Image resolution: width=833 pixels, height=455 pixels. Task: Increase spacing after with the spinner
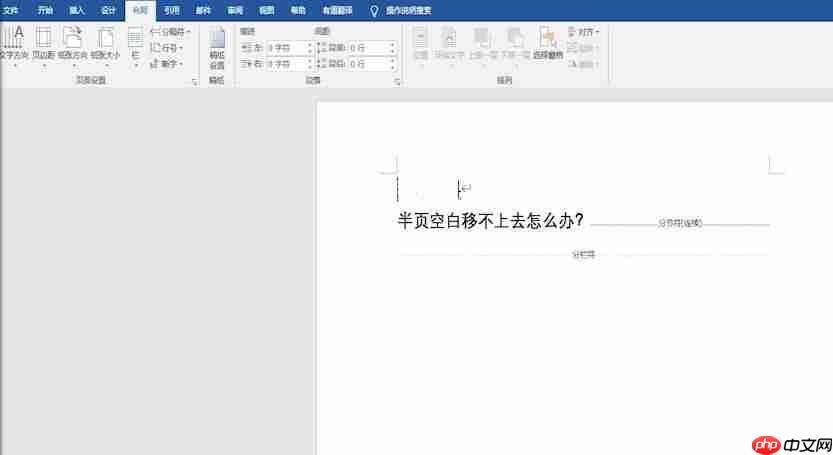pyautogui.click(x=393, y=61)
